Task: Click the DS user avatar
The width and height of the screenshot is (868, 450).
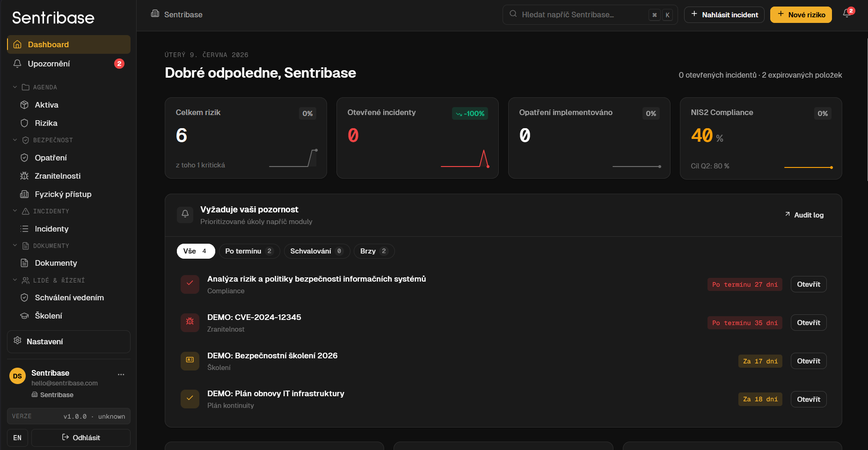Action: click(17, 376)
